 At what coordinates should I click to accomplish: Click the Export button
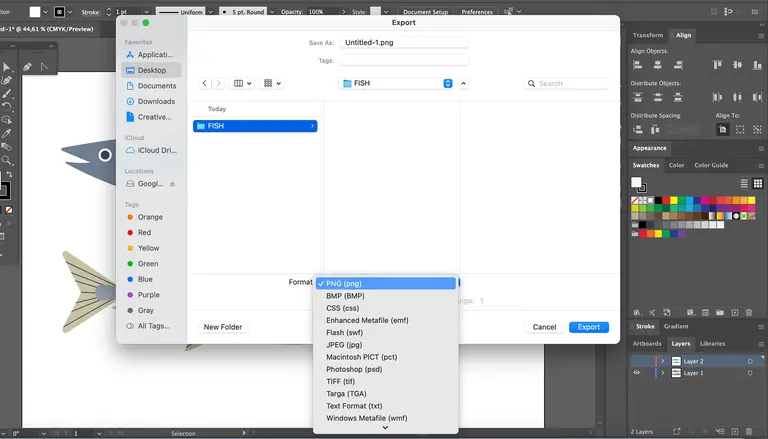point(589,327)
